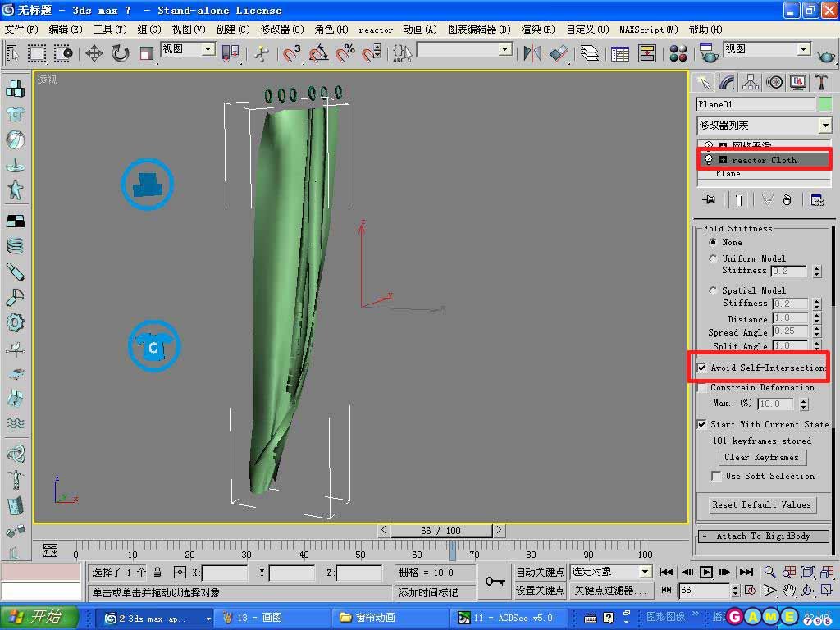840x630 pixels.
Task: Toggle the reactor Cloth modifier lightbulb
Action: click(709, 160)
